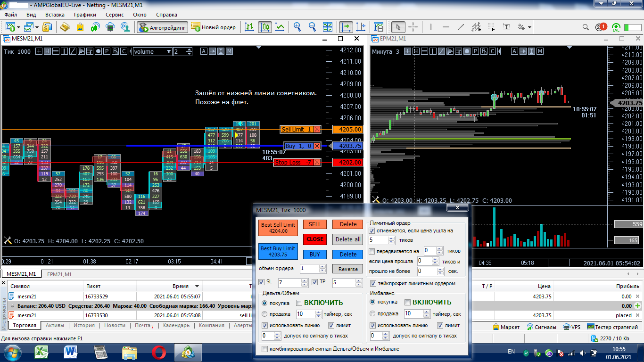Viewport: 644px width, 362px height.
Task: Open the Сервис menu
Action: click(115, 15)
